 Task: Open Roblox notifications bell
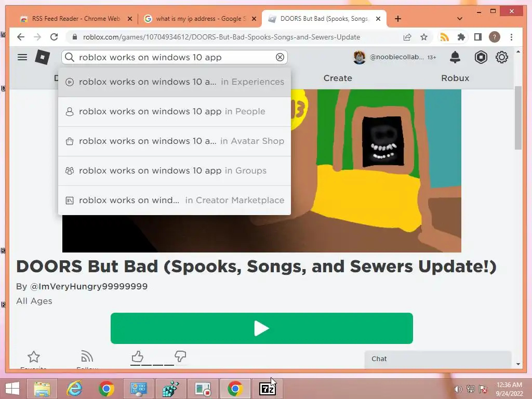(455, 57)
